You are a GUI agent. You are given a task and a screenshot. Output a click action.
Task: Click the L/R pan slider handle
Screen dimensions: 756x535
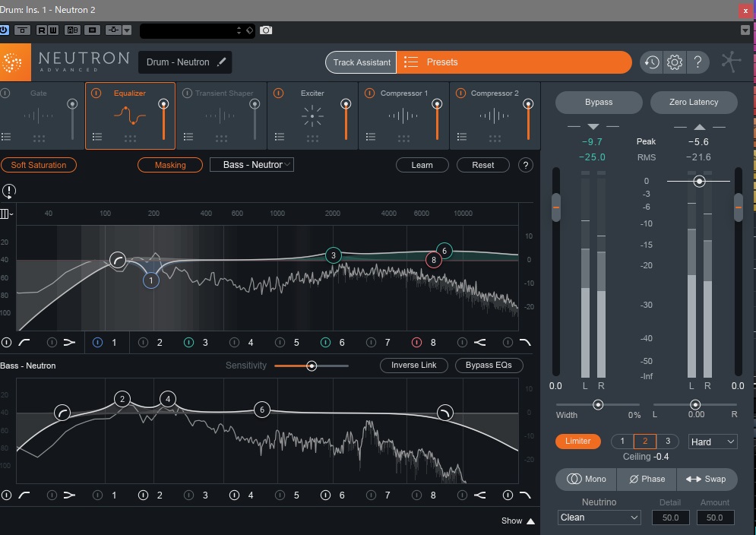[694, 405]
